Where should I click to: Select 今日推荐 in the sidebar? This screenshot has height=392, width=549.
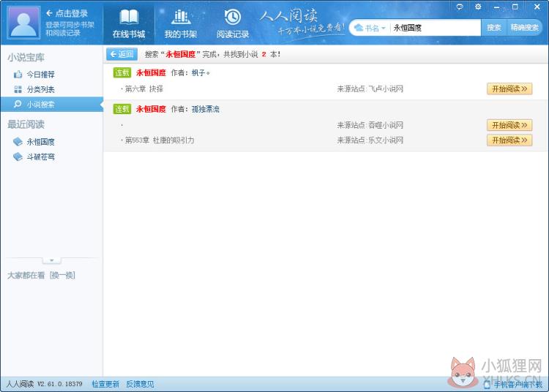tap(52, 75)
